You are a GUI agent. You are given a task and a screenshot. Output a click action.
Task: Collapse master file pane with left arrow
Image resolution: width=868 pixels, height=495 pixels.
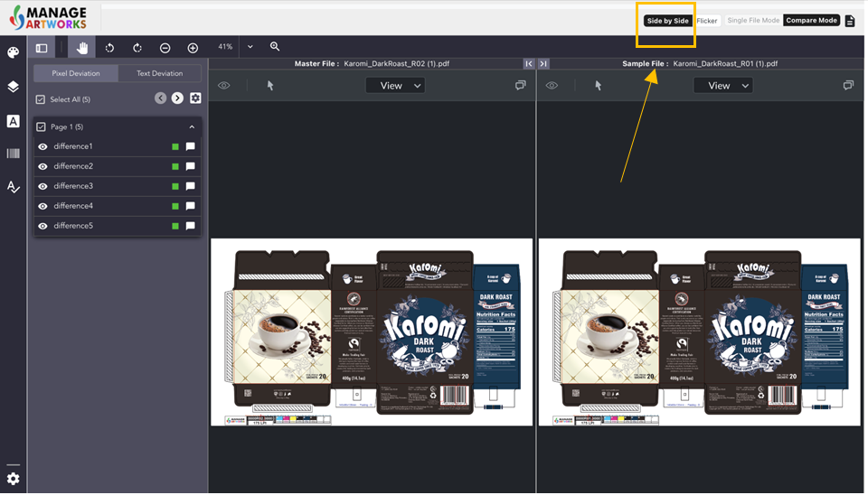pyautogui.click(x=529, y=64)
